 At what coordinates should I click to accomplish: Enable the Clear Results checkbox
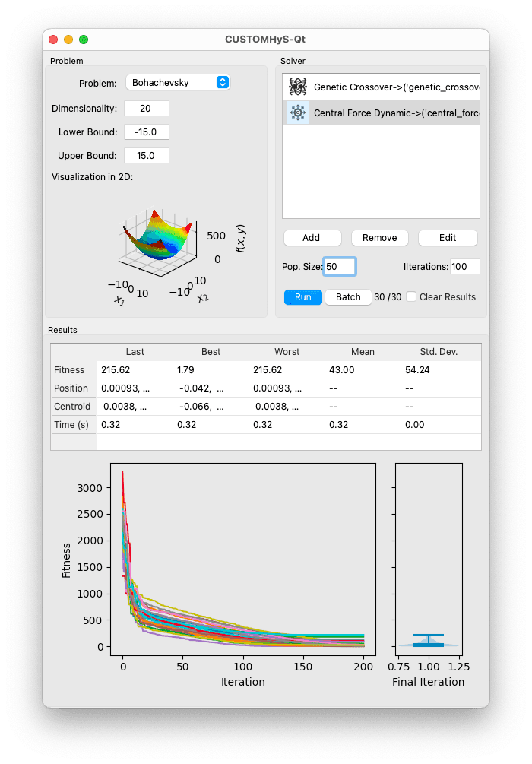tap(411, 296)
